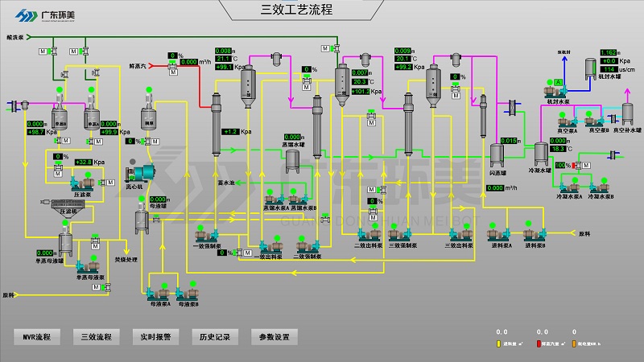Open the 历史记录 history page

click(x=215, y=336)
